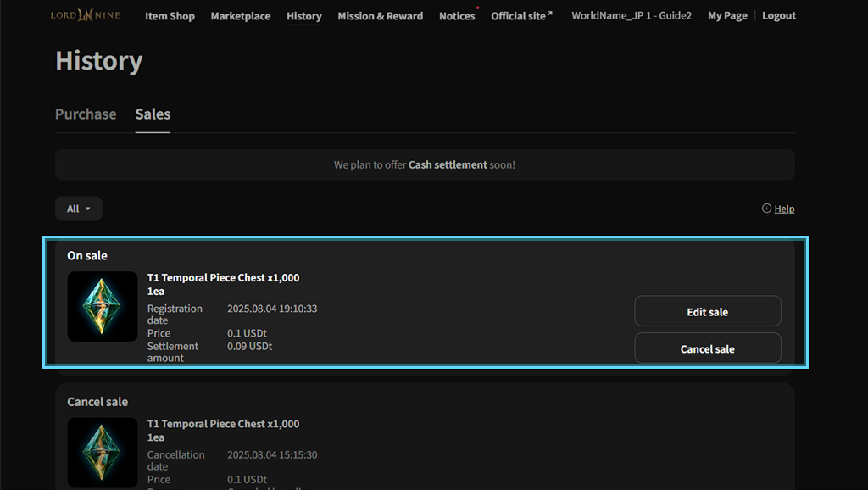
Task: Click the T1 Temporal Piece Chest on-sale title
Action: (223, 278)
